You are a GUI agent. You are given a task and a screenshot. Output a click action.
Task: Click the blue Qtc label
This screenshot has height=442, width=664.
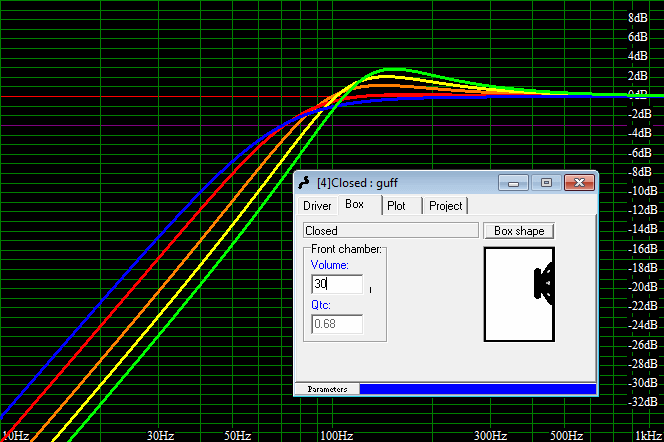(321, 305)
